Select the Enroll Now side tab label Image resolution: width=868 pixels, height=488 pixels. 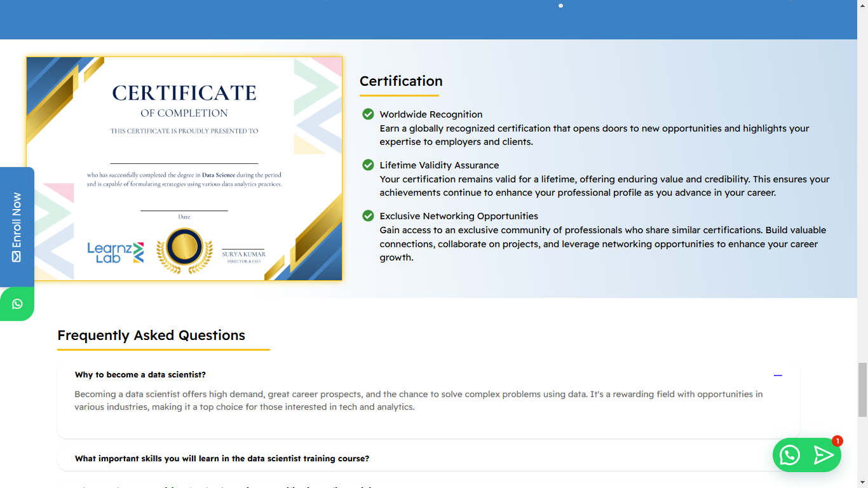pyautogui.click(x=17, y=220)
